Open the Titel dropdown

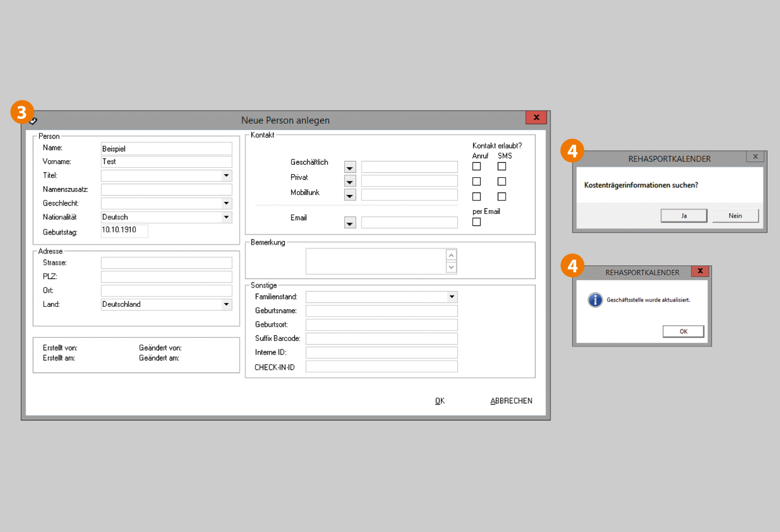tap(226, 176)
